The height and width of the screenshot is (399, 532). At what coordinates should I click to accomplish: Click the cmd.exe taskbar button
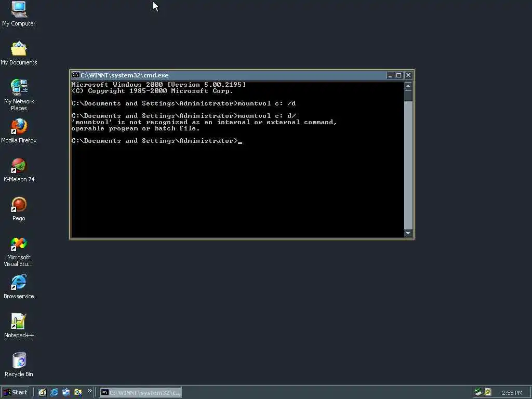pyautogui.click(x=140, y=393)
